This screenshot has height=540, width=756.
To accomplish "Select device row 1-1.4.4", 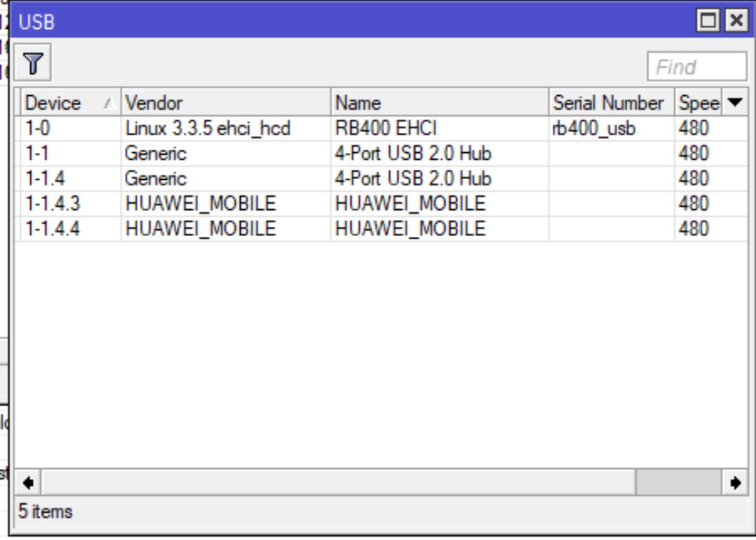I will pyautogui.click(x=382, y=229).
